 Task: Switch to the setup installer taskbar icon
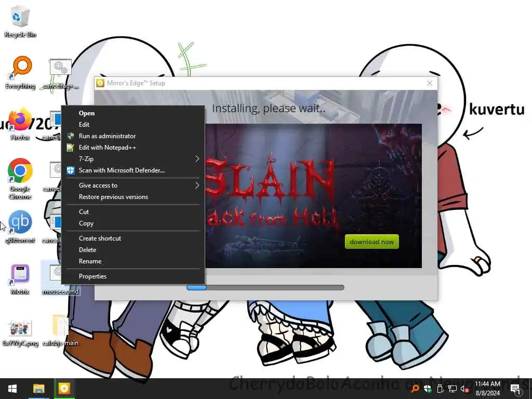pyautogui.click(x=64, y=389)
